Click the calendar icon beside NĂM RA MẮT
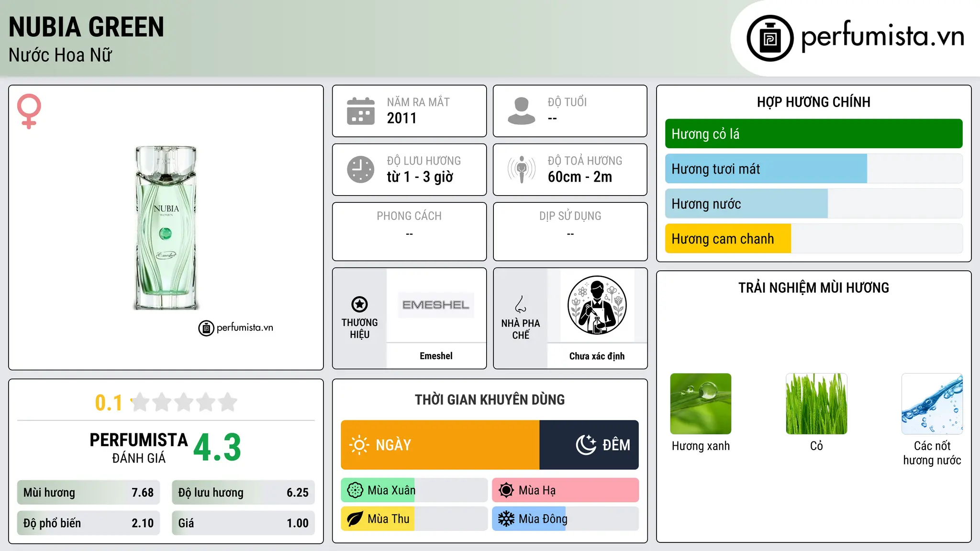980x551 pixels. (361, 111)
